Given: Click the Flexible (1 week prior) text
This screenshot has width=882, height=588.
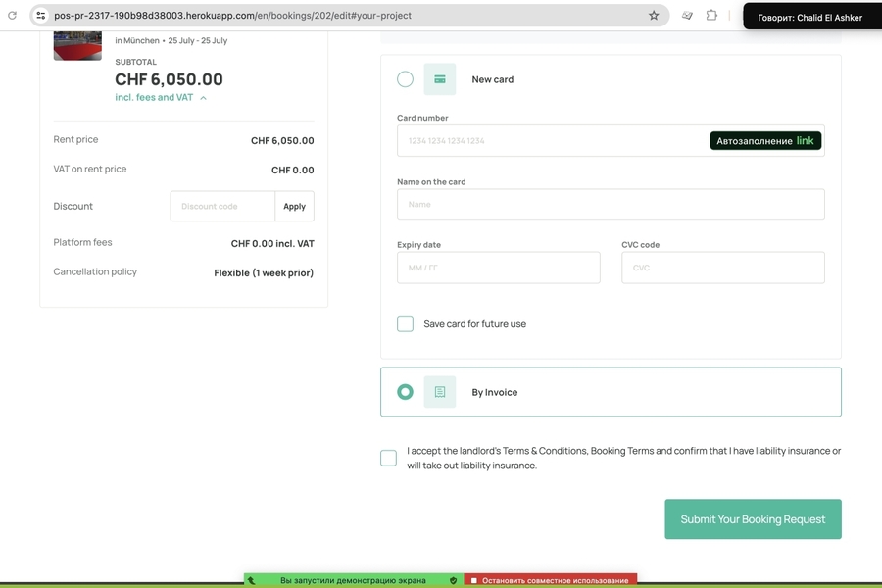Looking at the screenshot, I should (x=264, y=272).
